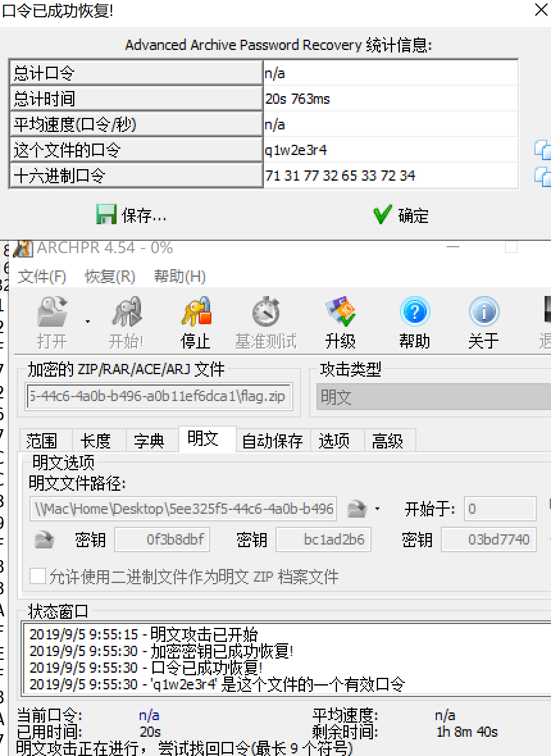Open the 帮助(H) menu
This screenshot has width=551, height=756.
[180, 277]
